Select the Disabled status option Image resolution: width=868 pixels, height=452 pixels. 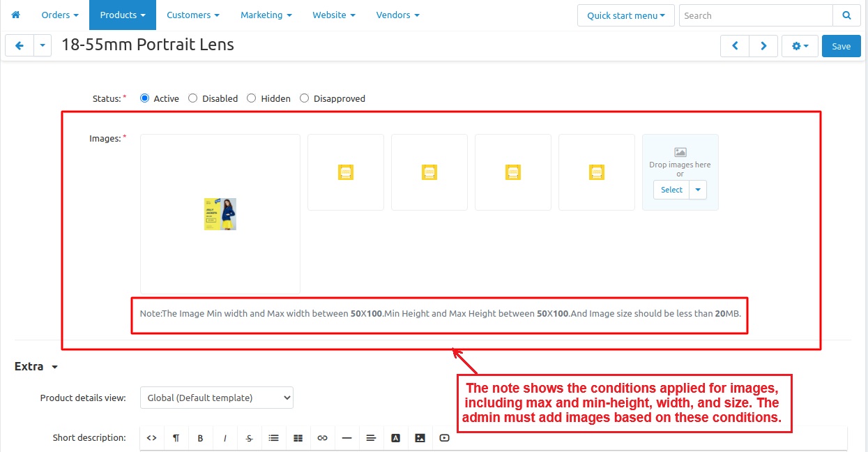click(x=193, y=98)
